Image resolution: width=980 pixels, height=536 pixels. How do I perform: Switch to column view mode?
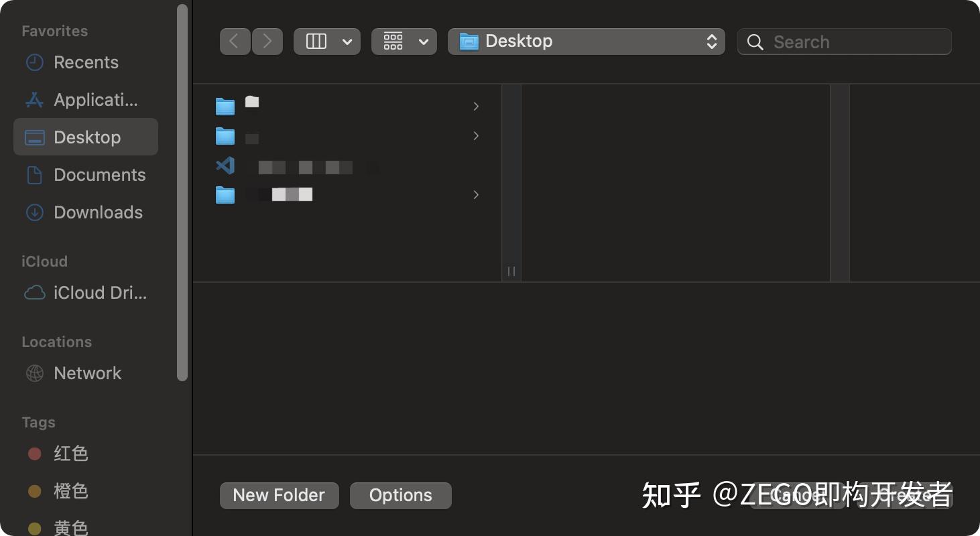316,41
